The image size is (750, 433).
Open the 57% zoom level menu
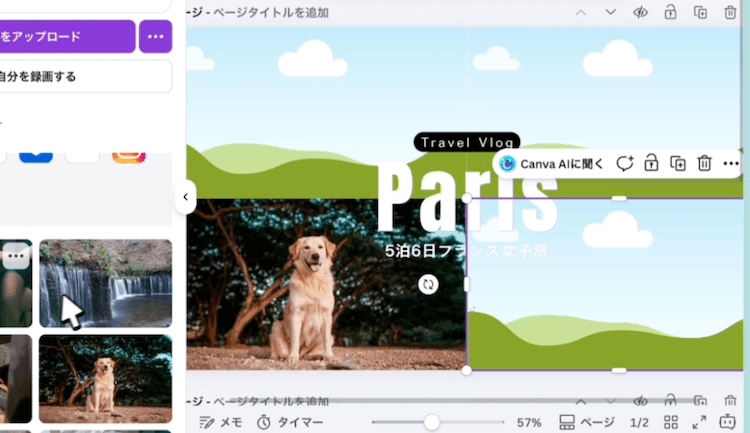click(529, 422)
